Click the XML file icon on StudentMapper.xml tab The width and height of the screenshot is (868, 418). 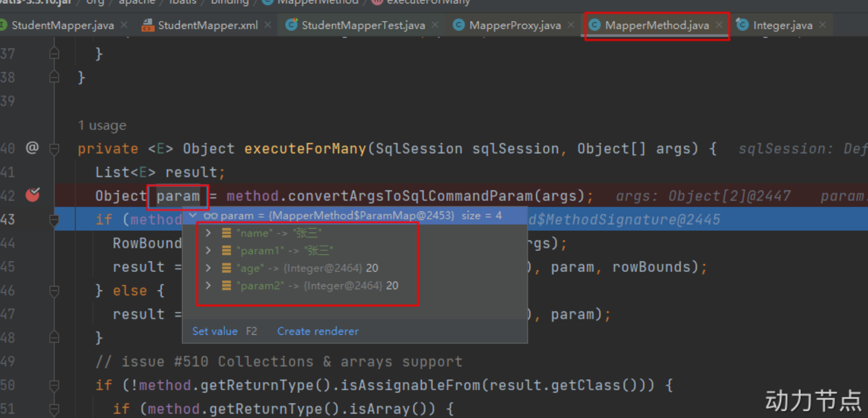coord(147,25)
